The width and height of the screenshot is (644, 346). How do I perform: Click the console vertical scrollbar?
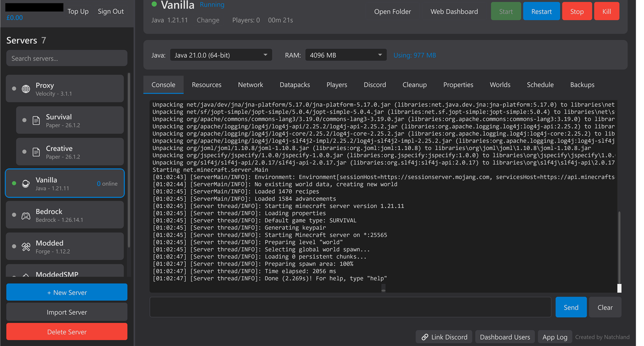(619, 249)
